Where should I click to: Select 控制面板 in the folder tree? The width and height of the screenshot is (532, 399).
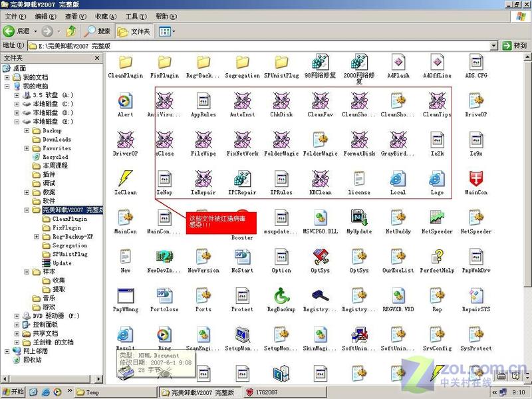[45, 325]
